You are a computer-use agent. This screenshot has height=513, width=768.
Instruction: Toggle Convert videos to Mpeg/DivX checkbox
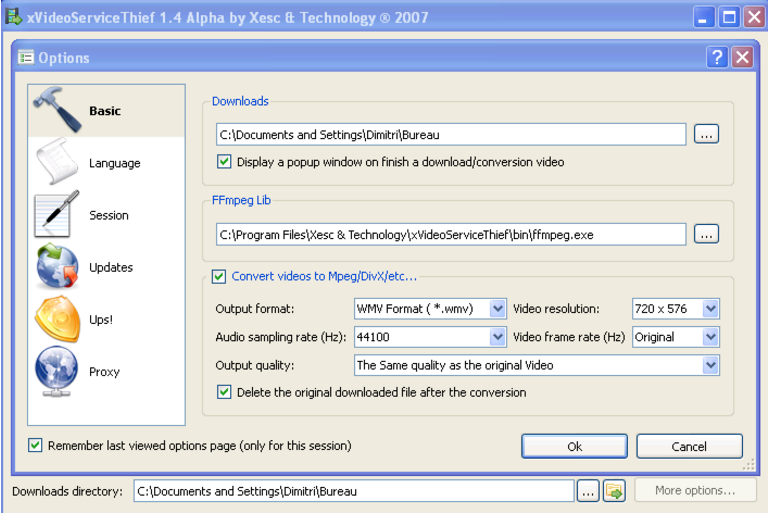[219, 277]
